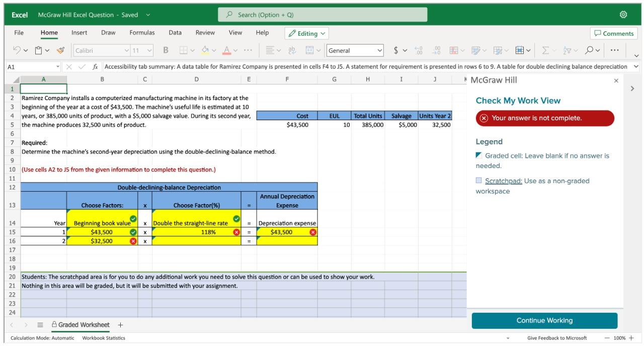Open the Number Format dropdown showing General
This screenshot has height=352, width=644.
point(355,51)
